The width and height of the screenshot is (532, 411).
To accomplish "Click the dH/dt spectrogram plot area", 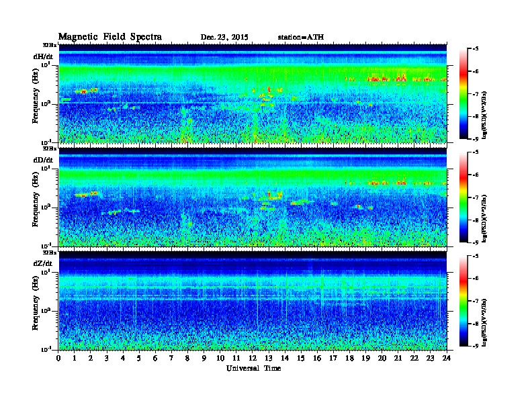I will [x=253, y=93].
